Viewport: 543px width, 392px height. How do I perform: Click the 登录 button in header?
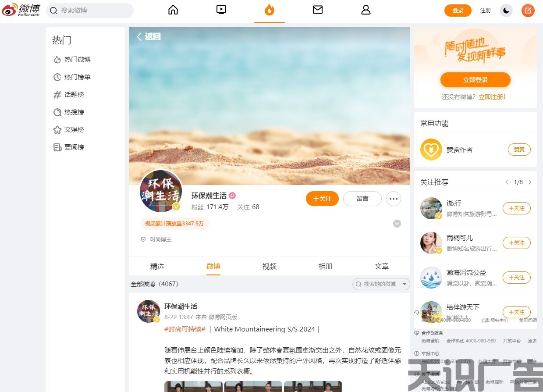pyautogui.click(x=458, y=11)
